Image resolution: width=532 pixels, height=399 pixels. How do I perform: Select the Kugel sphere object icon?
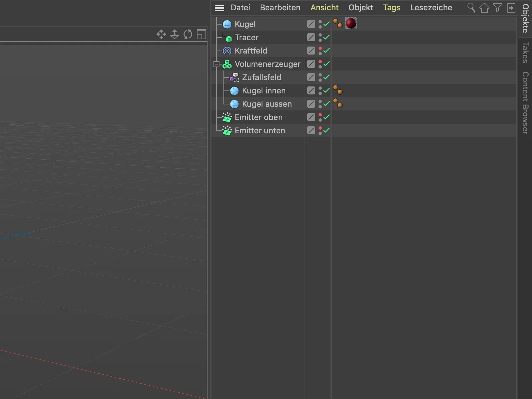point(227,24)
